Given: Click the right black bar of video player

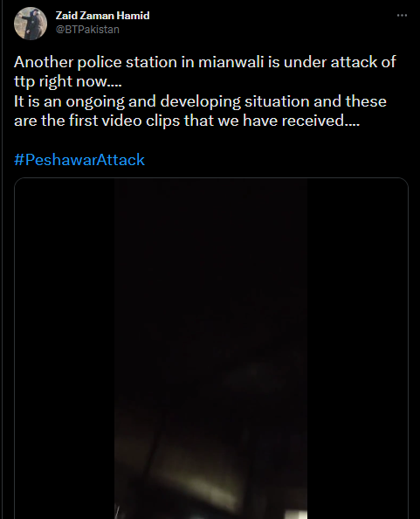Looking at the screenshot, I should point(357,349).
